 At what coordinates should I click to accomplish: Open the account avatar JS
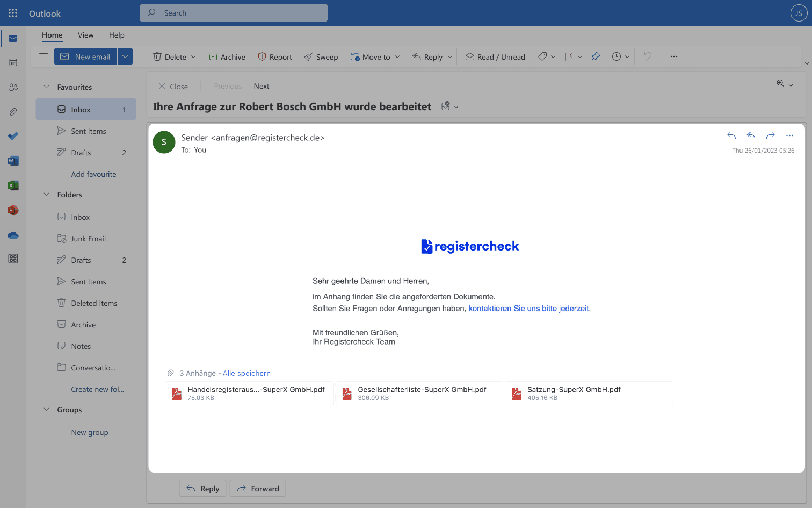799,13
